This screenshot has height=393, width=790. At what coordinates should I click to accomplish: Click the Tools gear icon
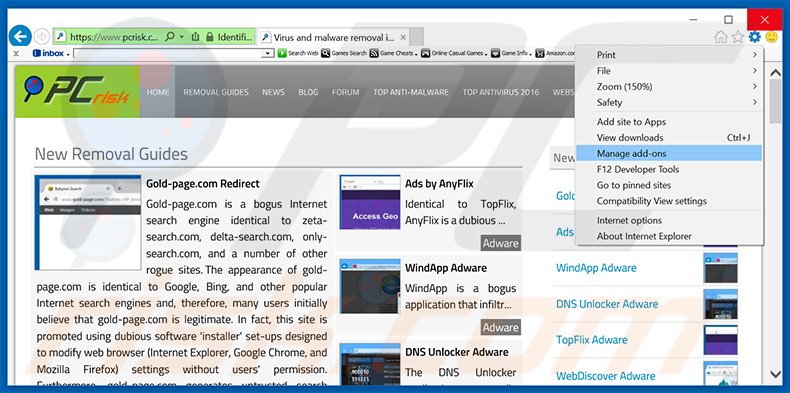[x=754, y=37]
